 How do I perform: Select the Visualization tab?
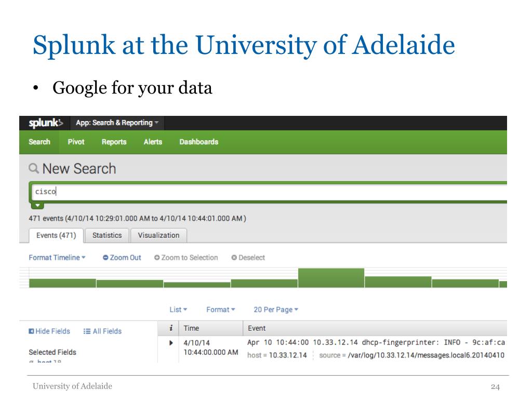pos(158,235)
